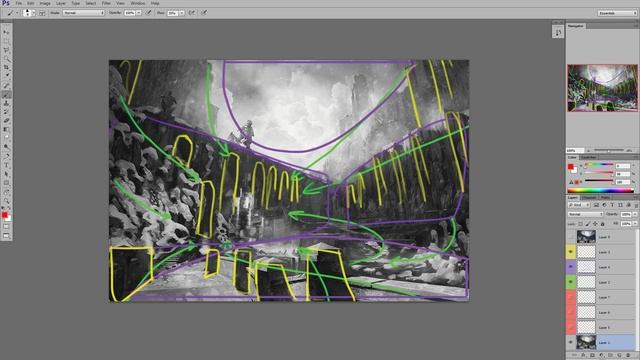Click the color spectrum ramp in Color panel
This screenshot has width=640, height=360.
pyautogui.click(x=600, y=191)
